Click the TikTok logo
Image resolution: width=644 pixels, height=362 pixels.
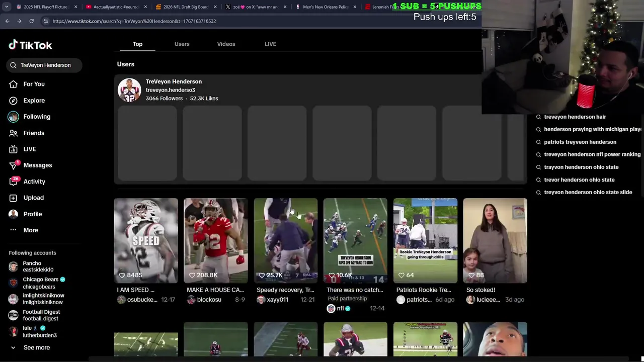click(30, 45)
